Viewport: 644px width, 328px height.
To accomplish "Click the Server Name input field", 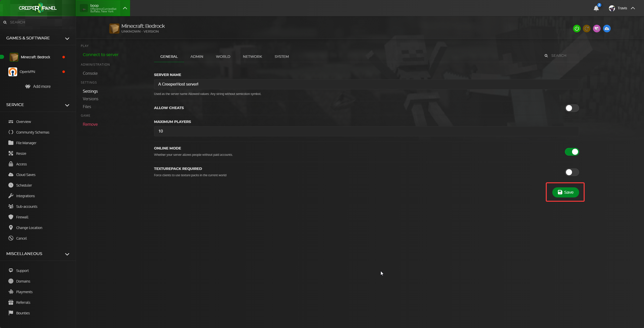I will coord(366,84).
